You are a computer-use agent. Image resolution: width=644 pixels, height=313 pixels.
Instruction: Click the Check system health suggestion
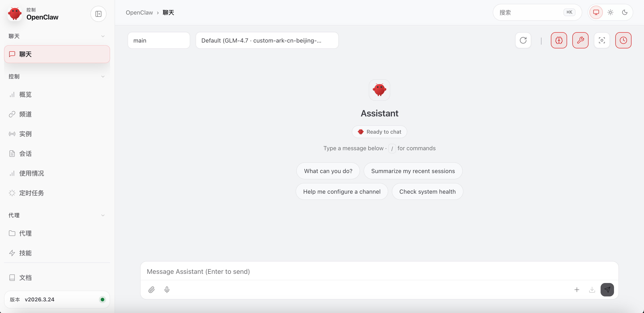pyautogui.click(x=427, y=192)
